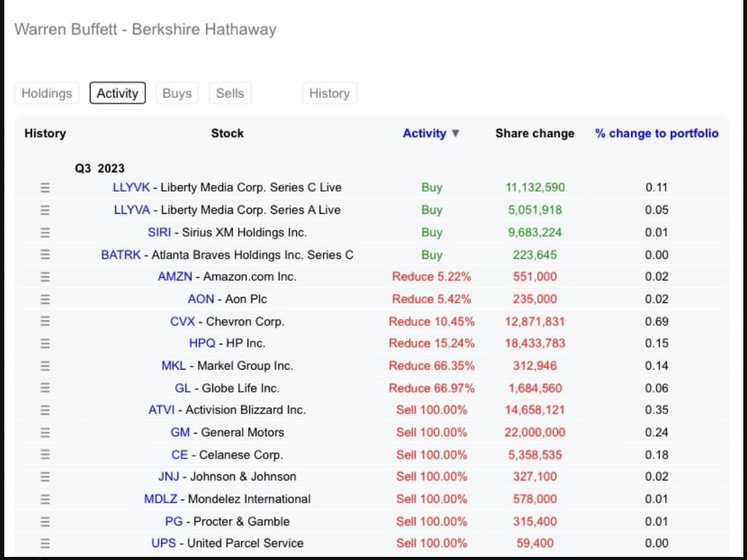Sort by % change to portfolio header
747x560 pixels.
point(656,133)
